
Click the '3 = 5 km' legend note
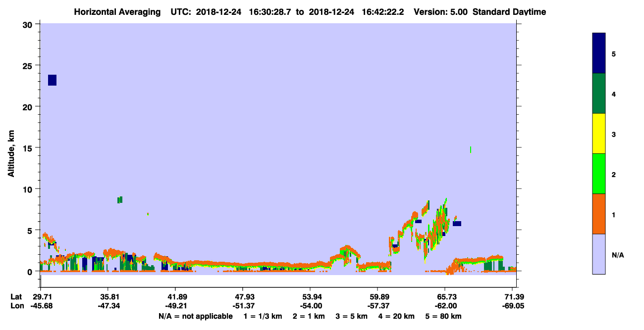pos(352,316)
